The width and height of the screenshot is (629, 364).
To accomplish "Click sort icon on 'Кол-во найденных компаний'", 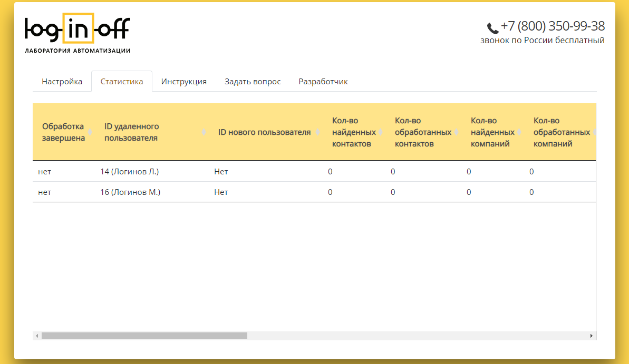I will click(x=519, y=132).
